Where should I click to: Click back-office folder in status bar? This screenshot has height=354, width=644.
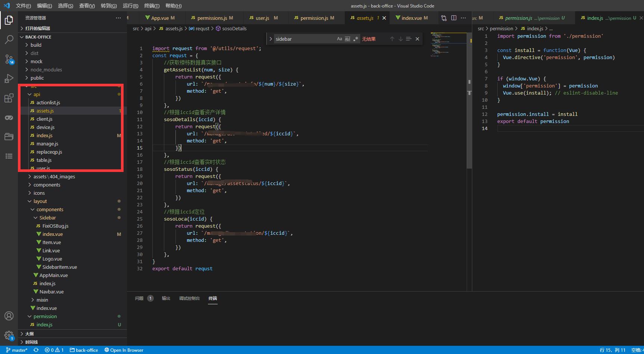[x=84, y=350]
